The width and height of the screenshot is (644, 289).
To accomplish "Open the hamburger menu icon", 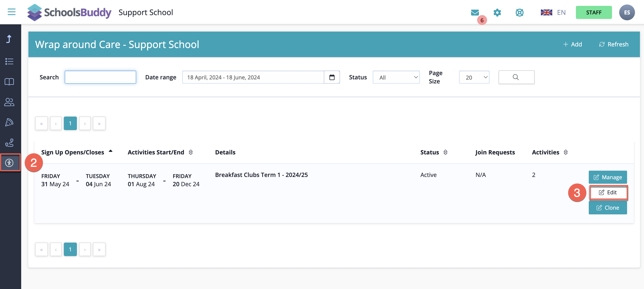I will pyautogui.click(x=11, y=12).
